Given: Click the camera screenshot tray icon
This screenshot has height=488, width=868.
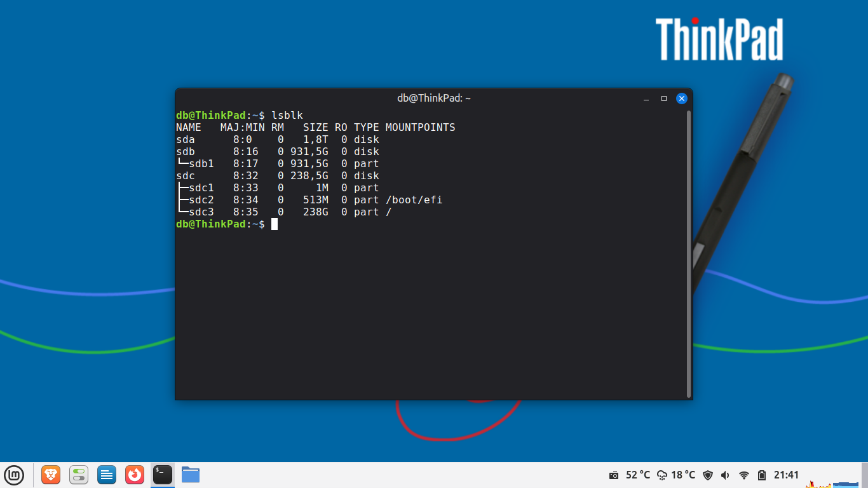Looking at the screenshot, I should (614, 475).
